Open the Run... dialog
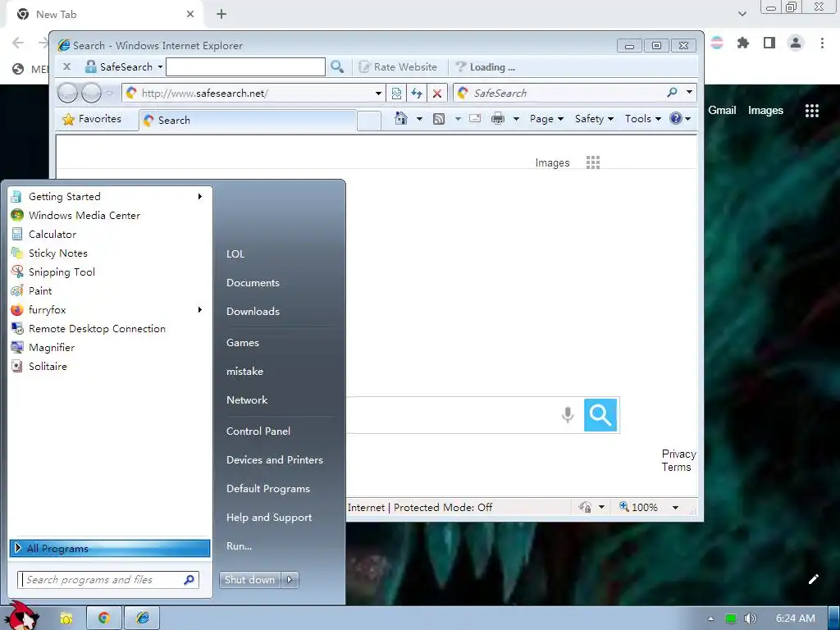The height and width of the screenshot is (630, 840). (x=239, y=546)
